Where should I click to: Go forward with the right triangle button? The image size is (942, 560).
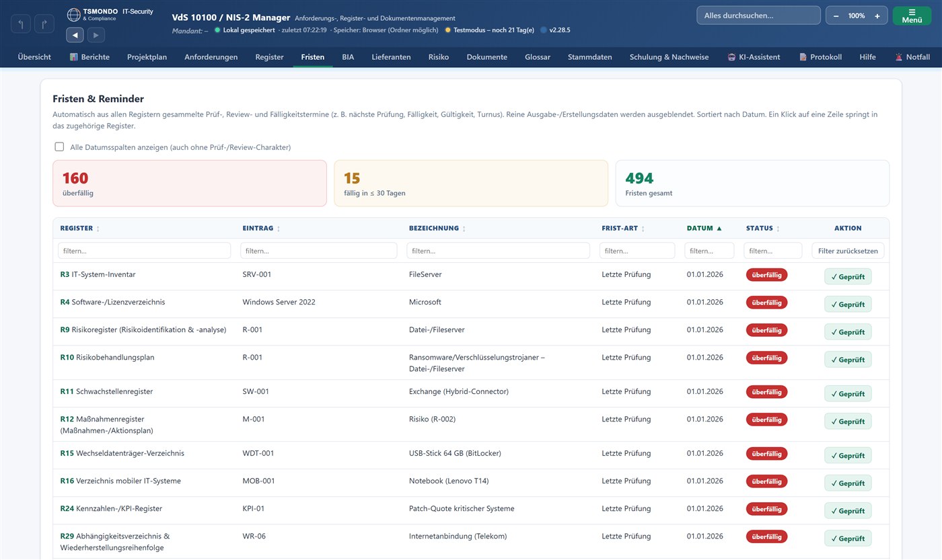coord(96,35)
